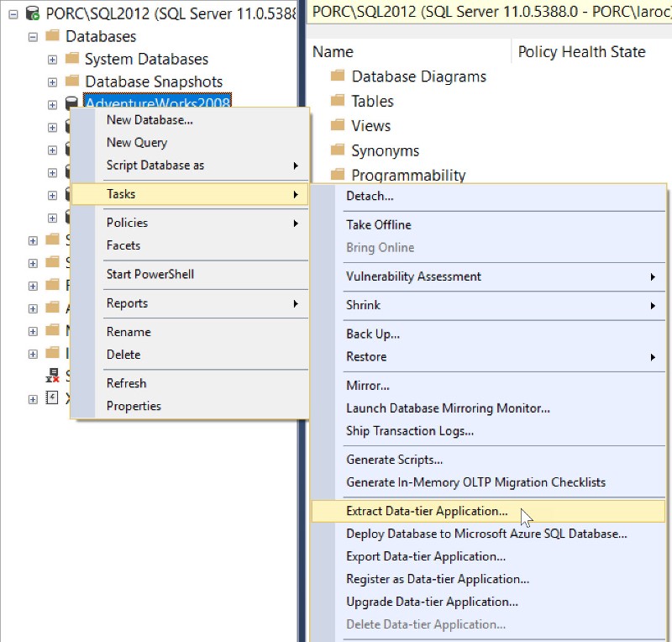Choose Detach from the Tasks submenu
The height and width of the screenshot is (642, 672).
370,195
